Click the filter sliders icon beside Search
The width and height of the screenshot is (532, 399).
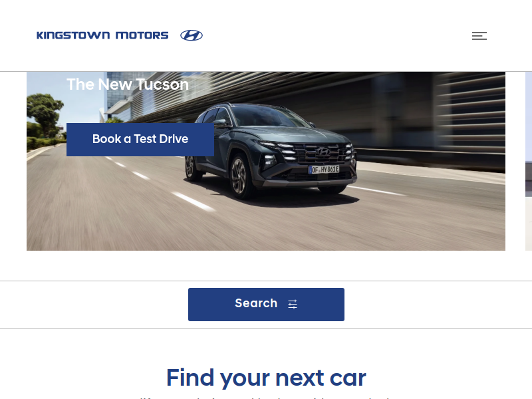293,304
